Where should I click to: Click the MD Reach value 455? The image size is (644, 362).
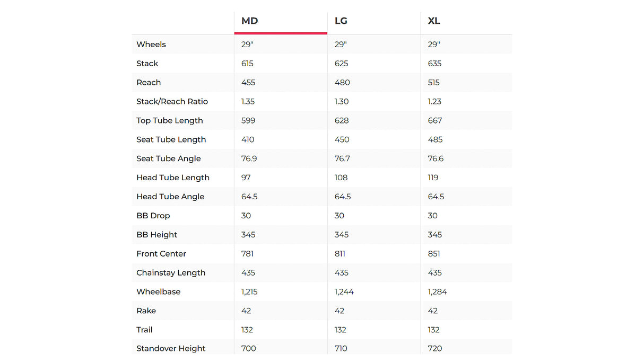248,83
